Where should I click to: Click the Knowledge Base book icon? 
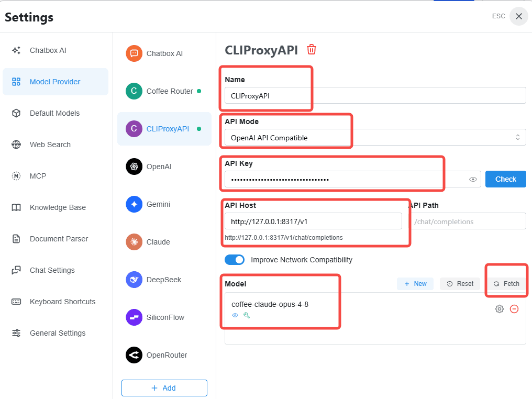(16, 207)
